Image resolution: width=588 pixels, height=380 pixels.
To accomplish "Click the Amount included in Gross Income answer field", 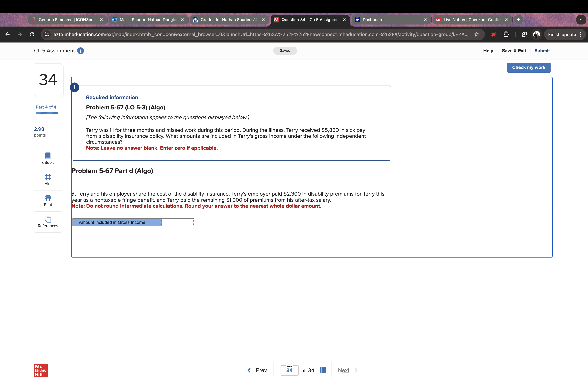I will 177,222.
